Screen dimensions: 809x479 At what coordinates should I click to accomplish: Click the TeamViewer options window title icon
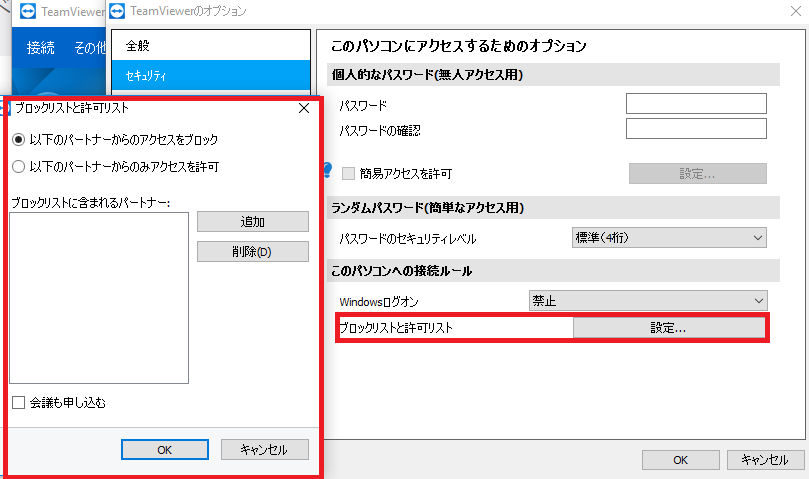click(118, 13)
